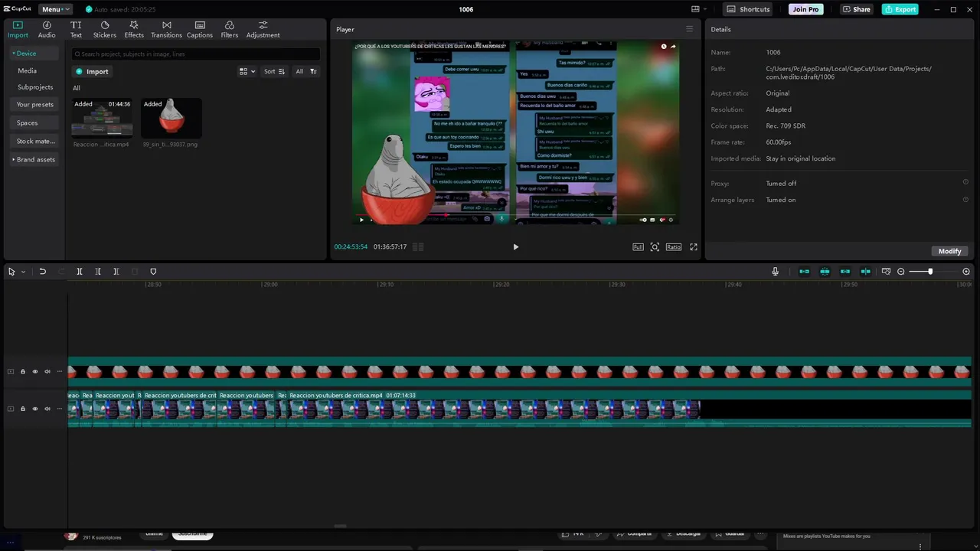Add a marker with the shield icon
This screenshot has width=980, height=551.
coord(153,272)
